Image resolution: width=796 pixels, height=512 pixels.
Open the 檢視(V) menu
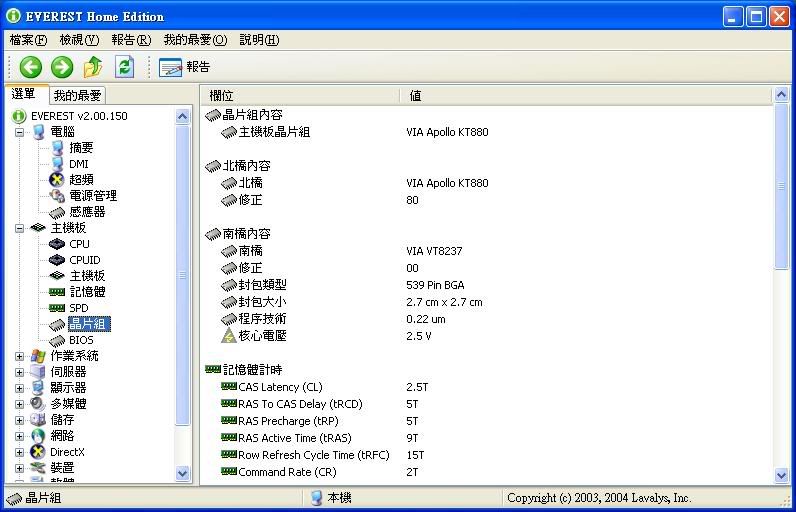tap(79, 40)
